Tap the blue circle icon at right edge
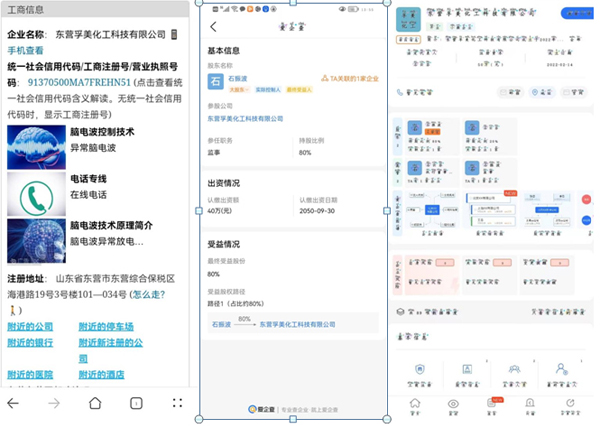The height and width of the screenshot is (428, 600). (x=586, y=220)
